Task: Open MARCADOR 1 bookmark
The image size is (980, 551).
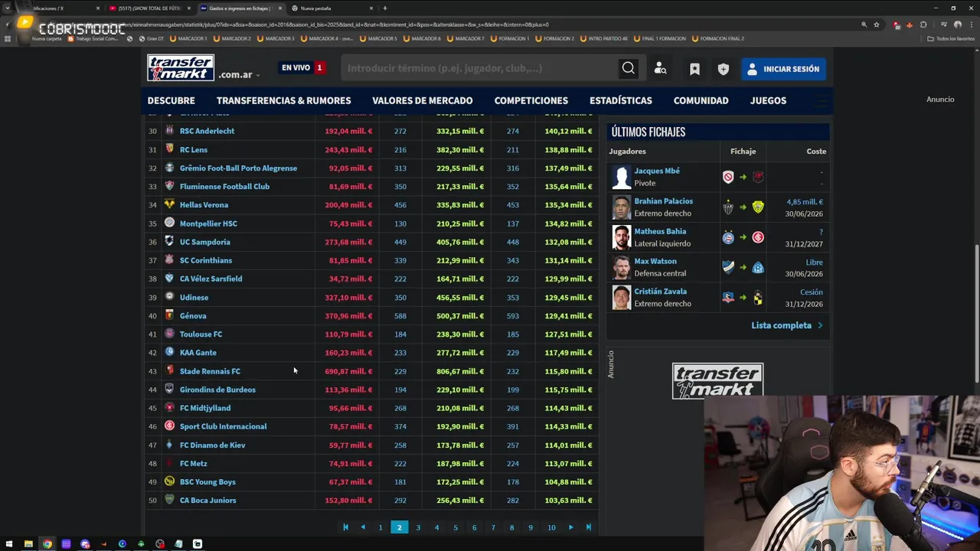Action: click(x=188, y=38)
